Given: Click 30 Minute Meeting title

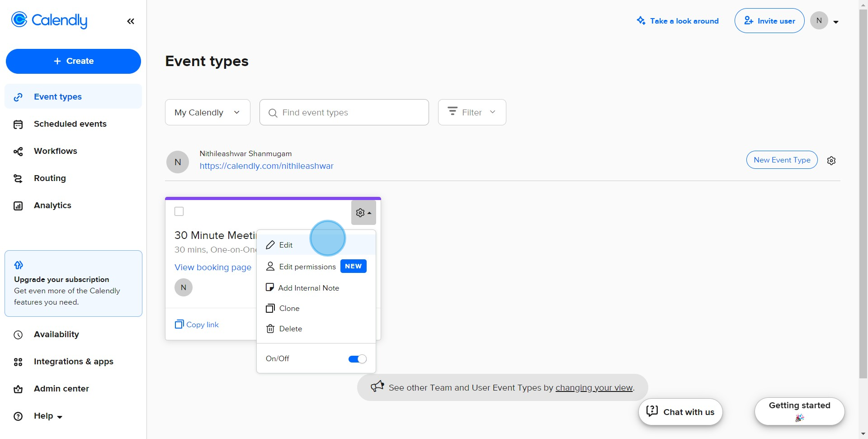Looking at the screenshot, I should [215, 235].
